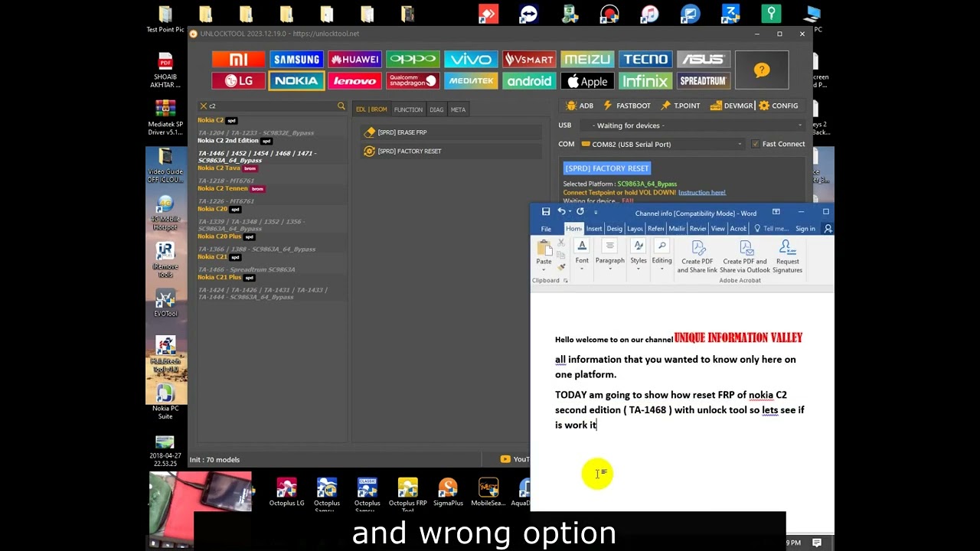
Task: Open the Instruction here! link
Action: (x=701, y=193)
